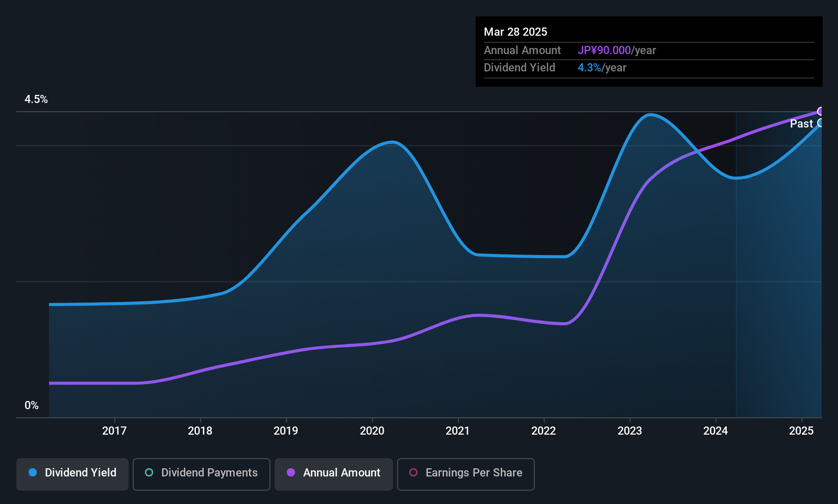
Task: Toggle the Dividend Yield series button
Action: [72, 474]
